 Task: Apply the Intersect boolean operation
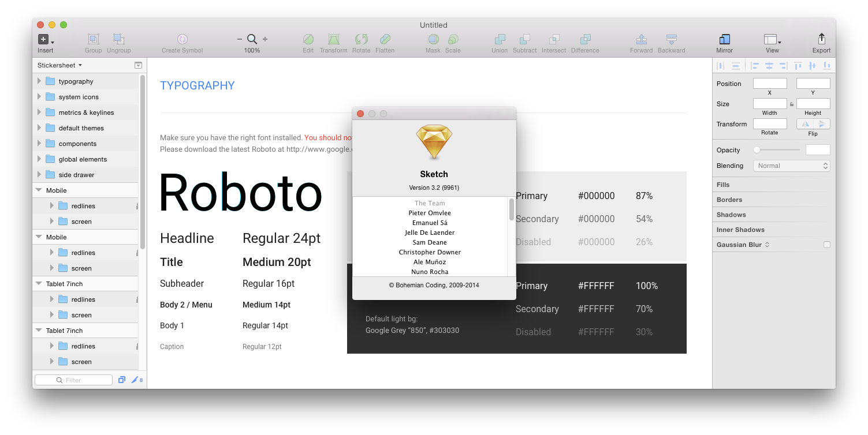click(554, 39)
